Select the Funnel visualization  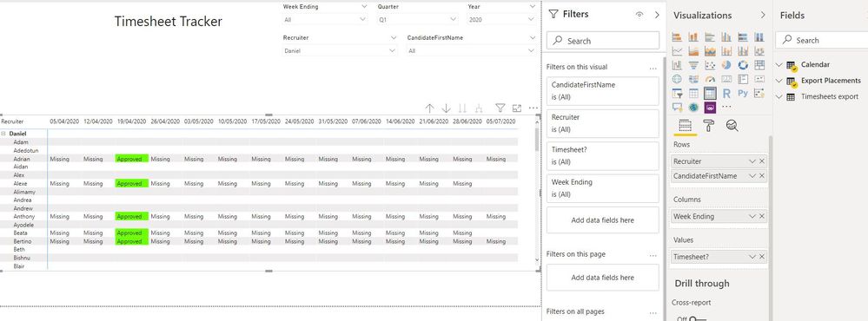pos(693,65)
